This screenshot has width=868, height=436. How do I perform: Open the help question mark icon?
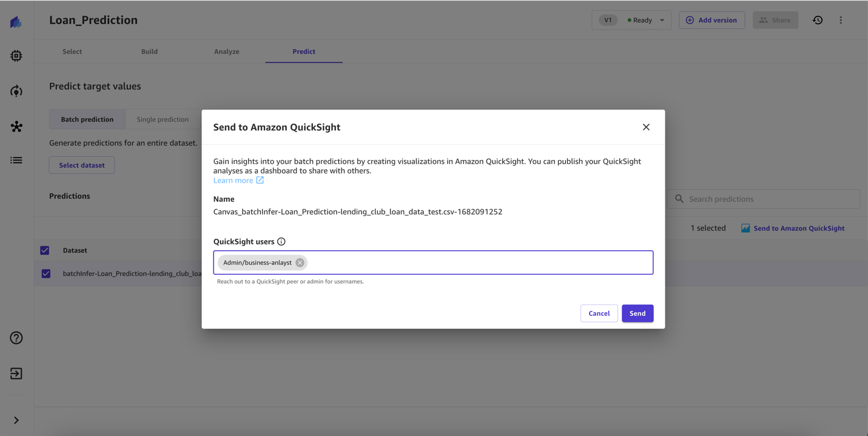click(16, 338)
